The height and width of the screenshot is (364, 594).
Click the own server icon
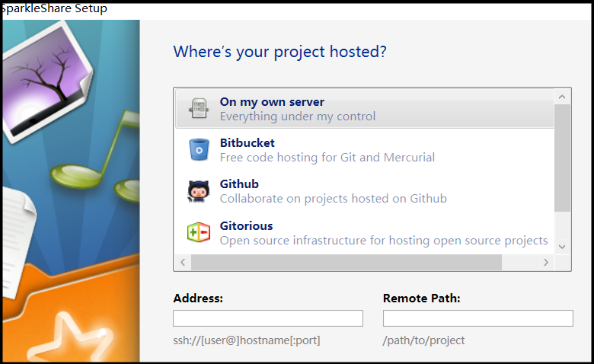pos(199,109)
